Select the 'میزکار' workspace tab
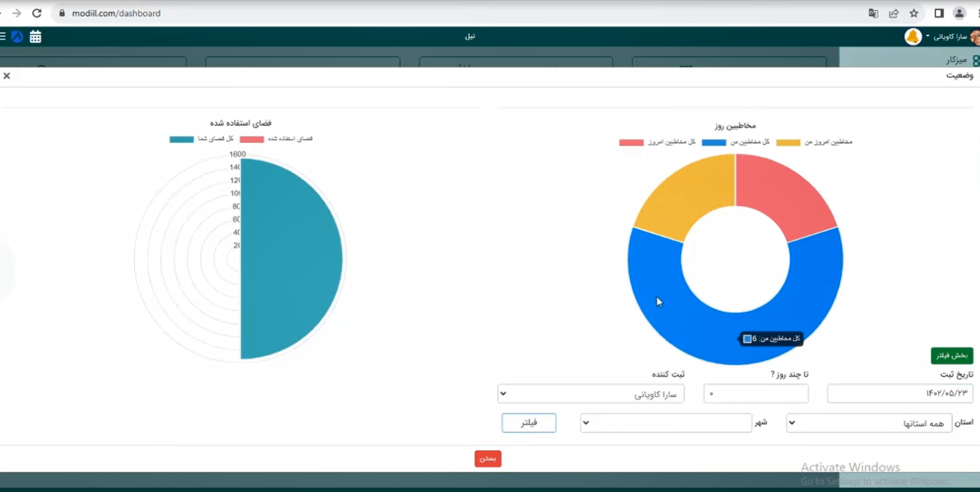Viewport: 980px width, 492px height. [957, 60]
